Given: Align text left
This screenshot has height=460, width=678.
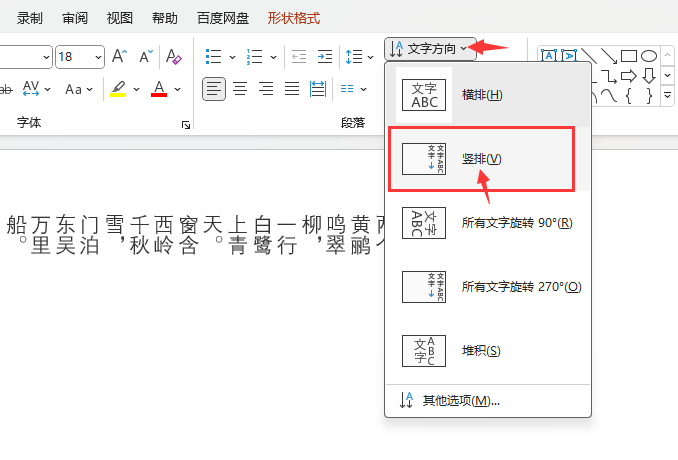Looking at the screenshot, I should [x=214, y=89].
